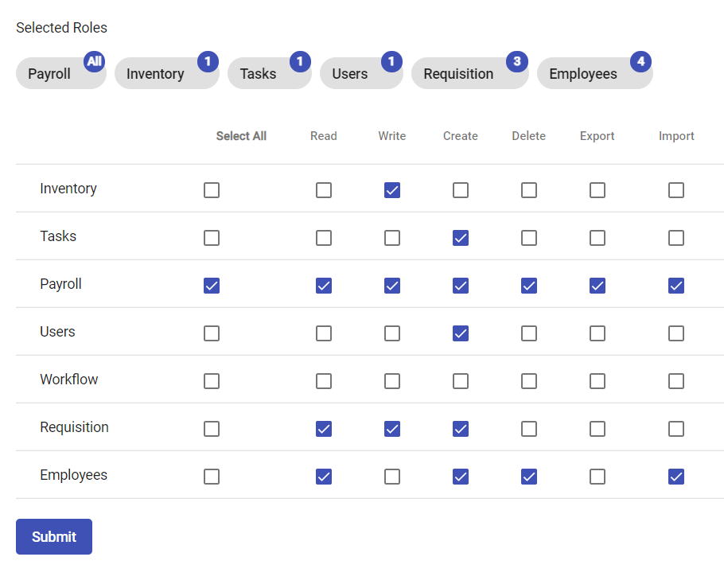Click the Payroll role chip

tap(50, 74)
